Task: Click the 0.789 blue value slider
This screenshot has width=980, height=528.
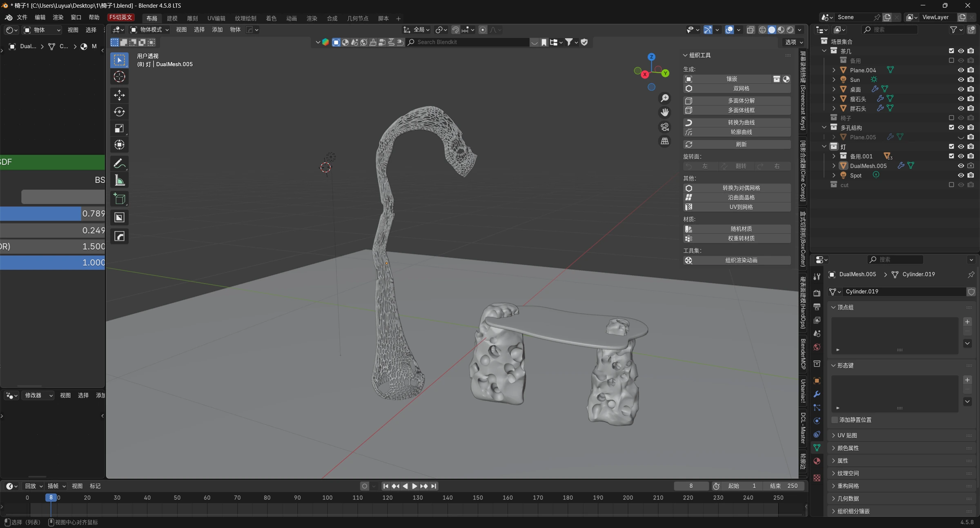Action: point(53,214)
